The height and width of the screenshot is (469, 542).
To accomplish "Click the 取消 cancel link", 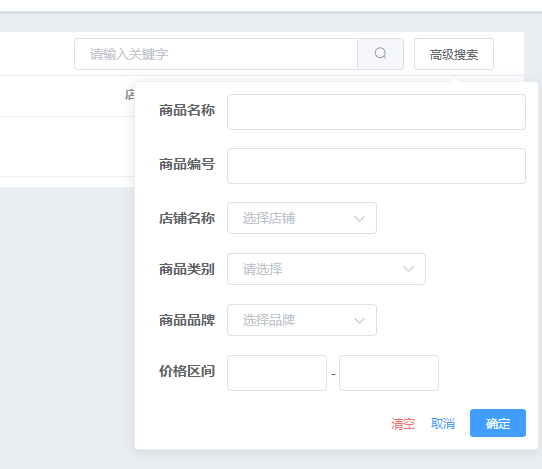I will pyautogui.click(x=443, y=423).
